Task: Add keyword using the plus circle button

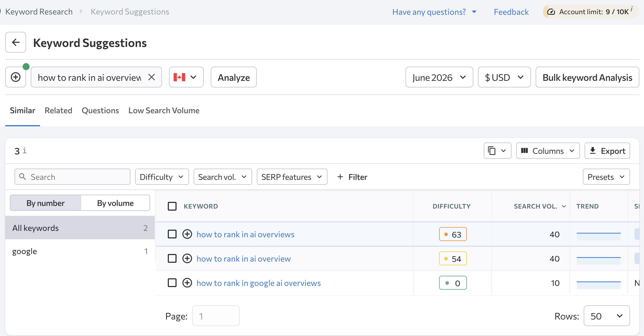Action: point(16,77)
